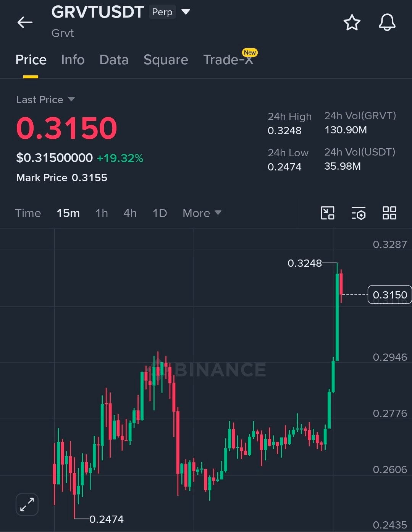
Task: Select the 4h interval
Action: tap(130, 213)
